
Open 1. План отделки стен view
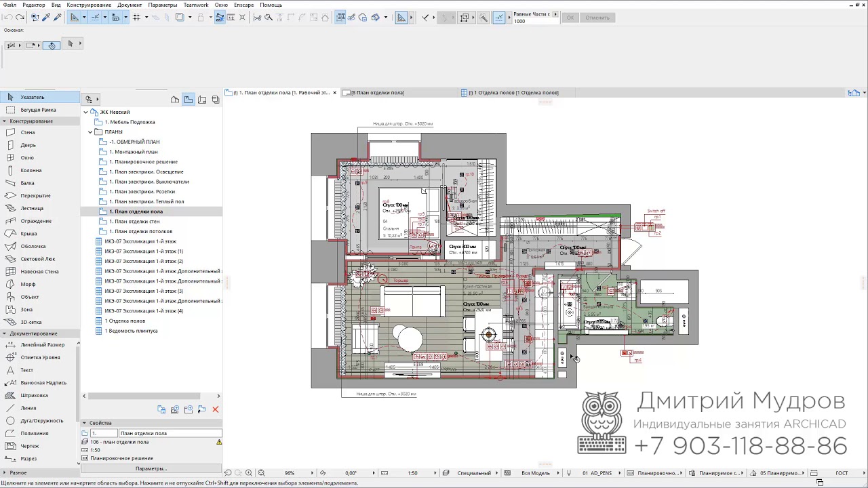coord(135,222)
